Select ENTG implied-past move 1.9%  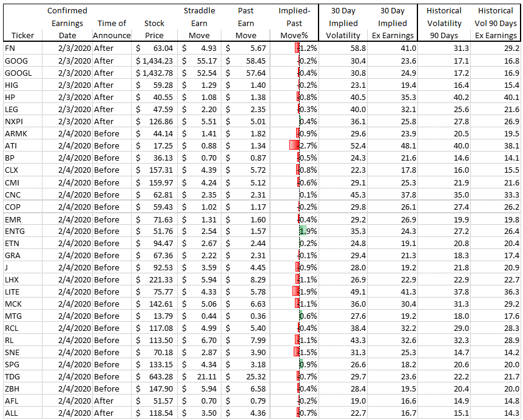tap(294, 231)
